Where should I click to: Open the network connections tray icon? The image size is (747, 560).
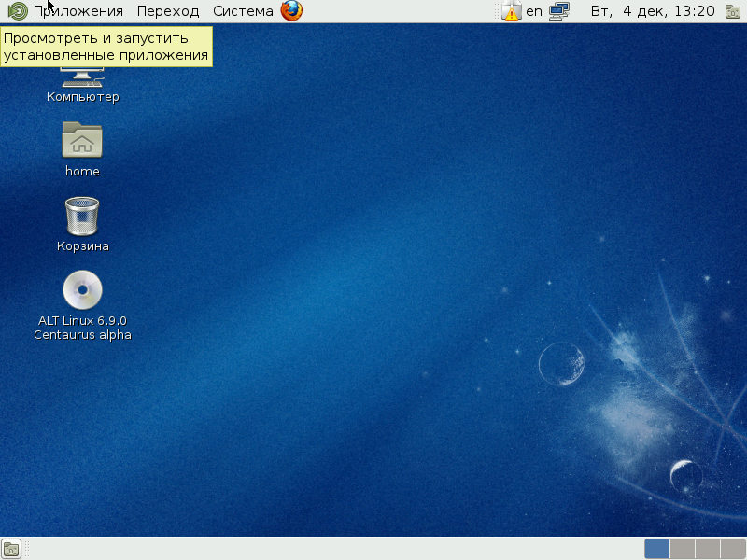[x=559, y=11]
